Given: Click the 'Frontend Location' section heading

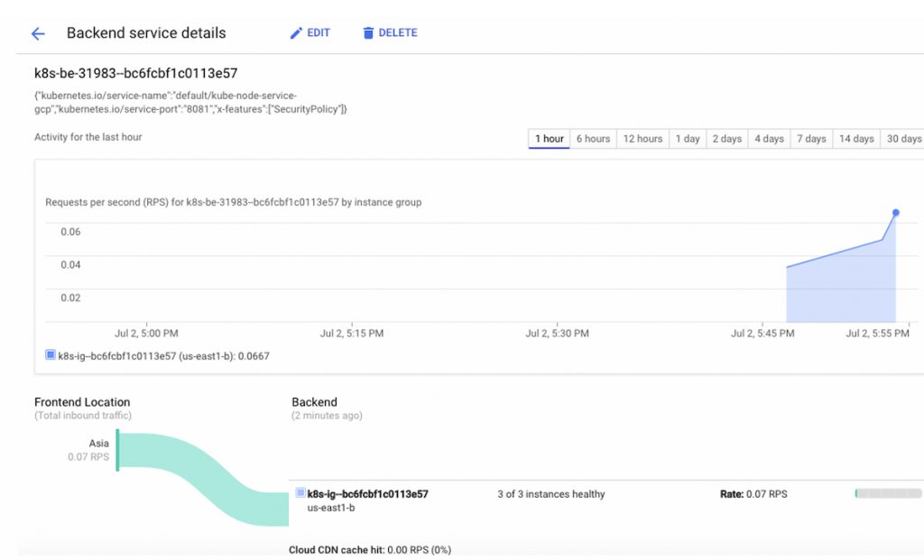Looking at the screenshot, I should 82,402.
